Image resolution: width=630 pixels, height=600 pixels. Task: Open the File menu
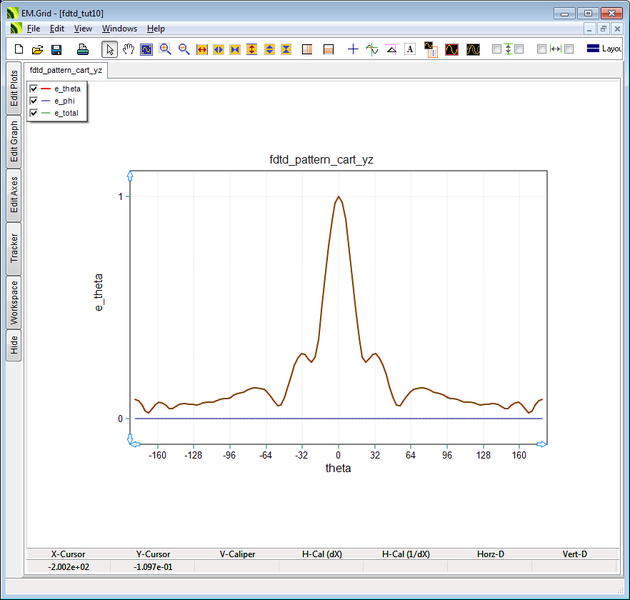[x=33, y=29]
